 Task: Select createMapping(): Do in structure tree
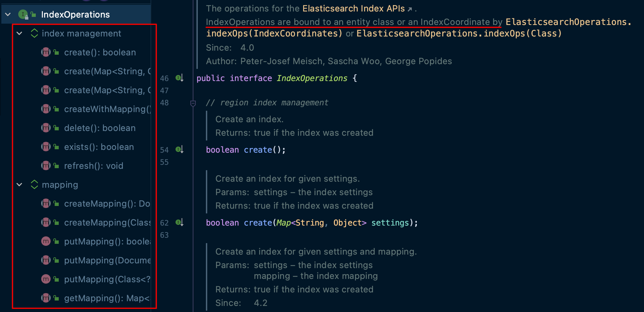point(107,204)
